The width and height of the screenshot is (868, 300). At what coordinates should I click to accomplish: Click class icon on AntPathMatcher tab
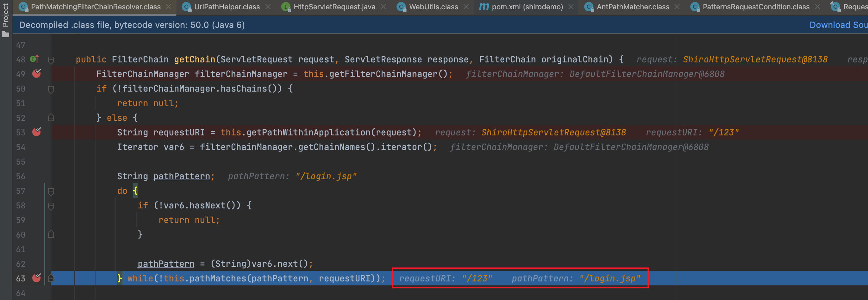(589, 7)
